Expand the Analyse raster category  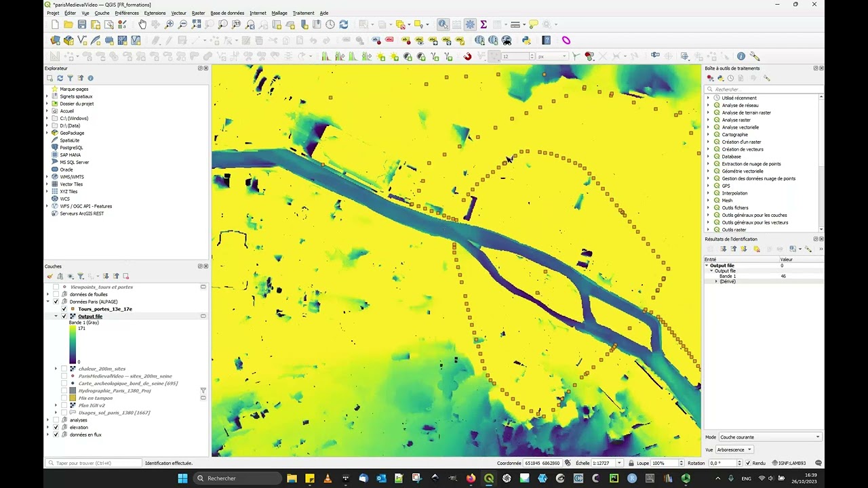tap(709, 120)
